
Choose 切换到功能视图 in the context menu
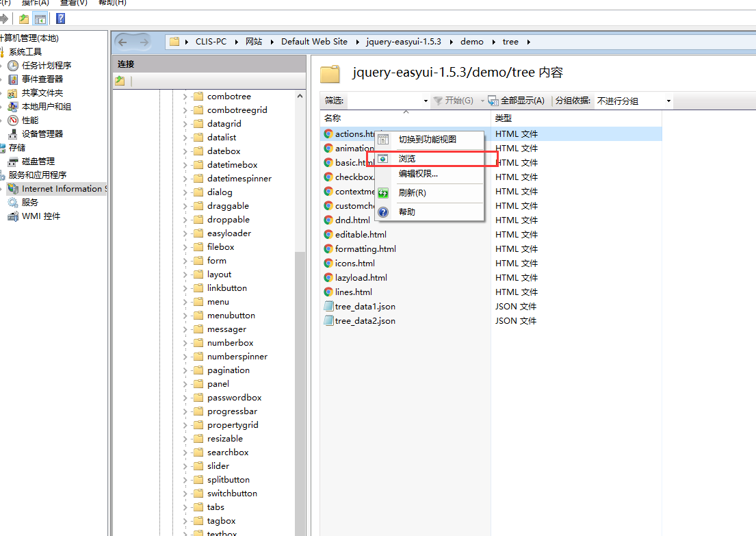click(x=430, y=140)
